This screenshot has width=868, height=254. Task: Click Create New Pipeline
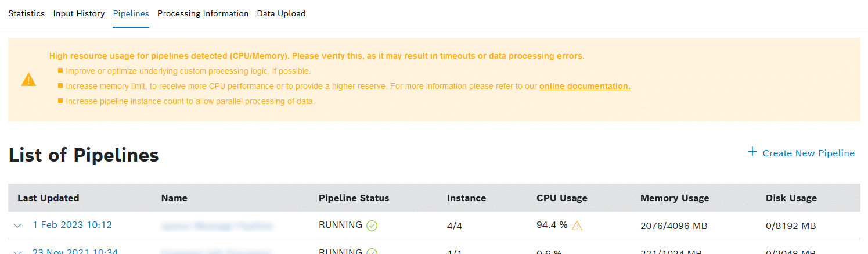point(808,153)
